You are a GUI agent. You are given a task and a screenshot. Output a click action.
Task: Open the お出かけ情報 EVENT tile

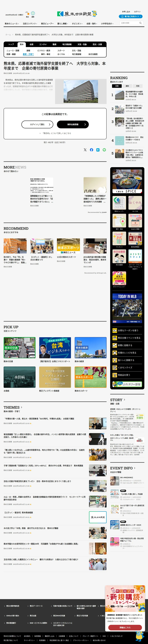click(x=135, y=220)
